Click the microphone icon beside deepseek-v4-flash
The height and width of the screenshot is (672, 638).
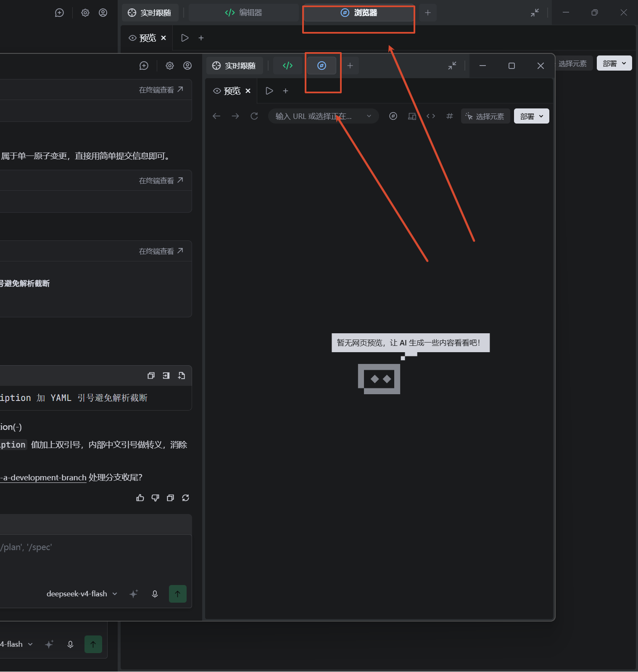155,594
